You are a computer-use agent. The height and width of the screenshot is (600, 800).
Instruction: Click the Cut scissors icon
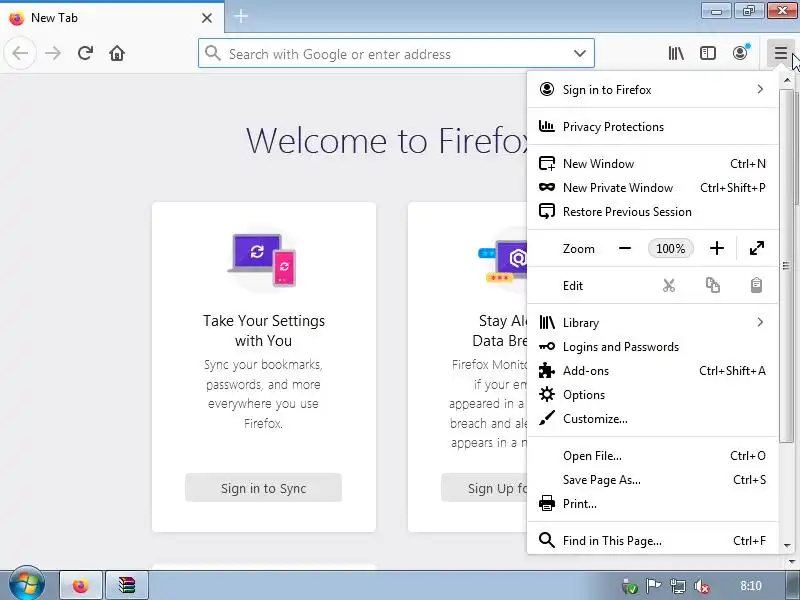coord(669,285)
